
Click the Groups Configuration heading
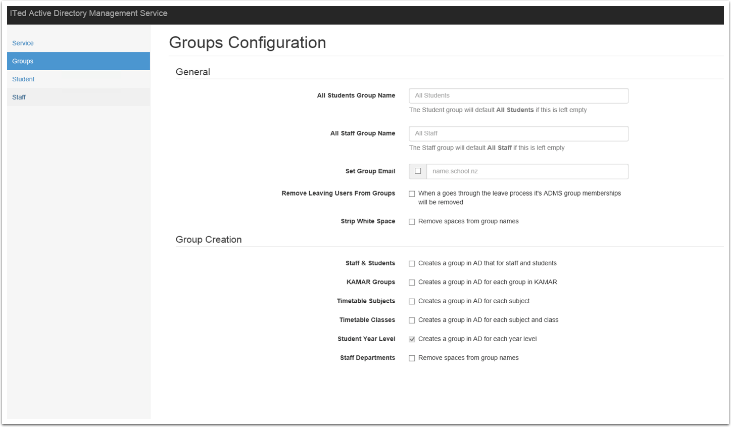pos(247,43)
